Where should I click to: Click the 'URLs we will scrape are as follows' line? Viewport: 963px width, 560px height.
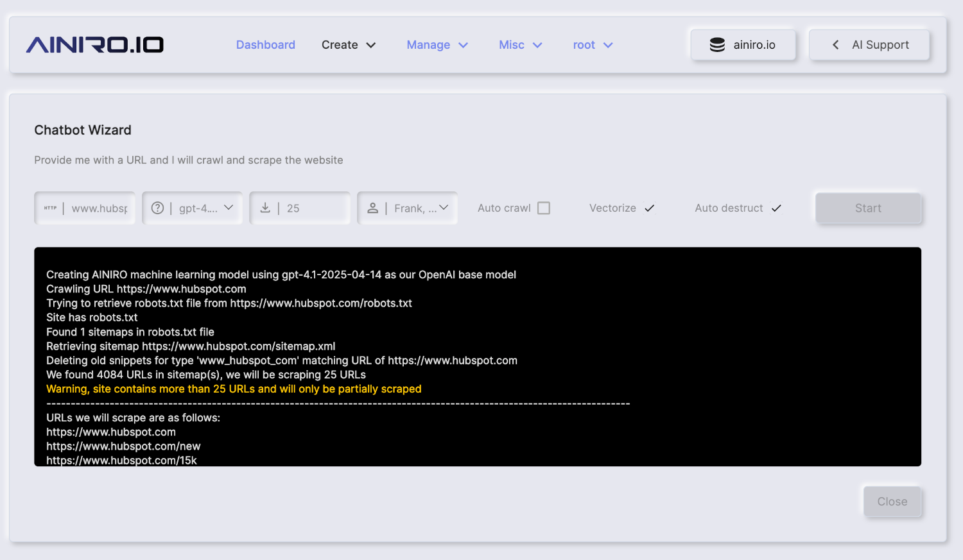133,418
